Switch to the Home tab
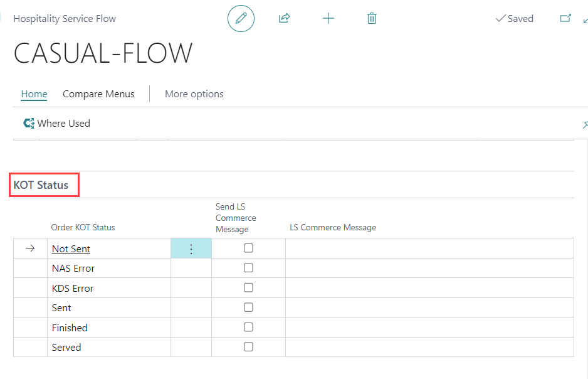Image resolution: width=588 pixels, height=379 pixels. [34, 93]
